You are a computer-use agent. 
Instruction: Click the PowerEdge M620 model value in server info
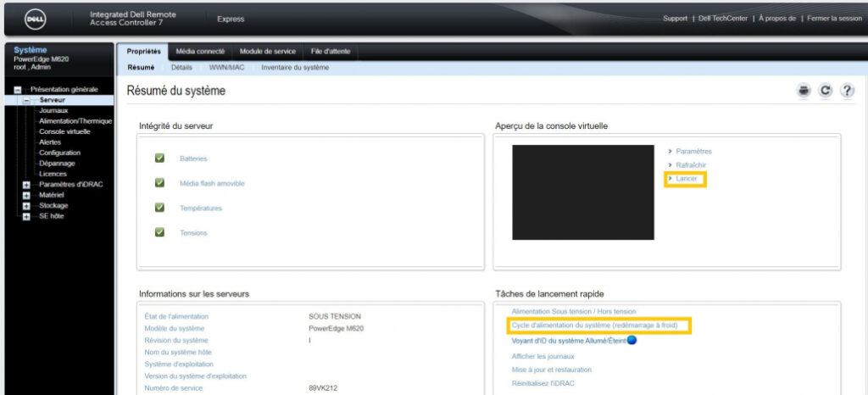[336, 329]
